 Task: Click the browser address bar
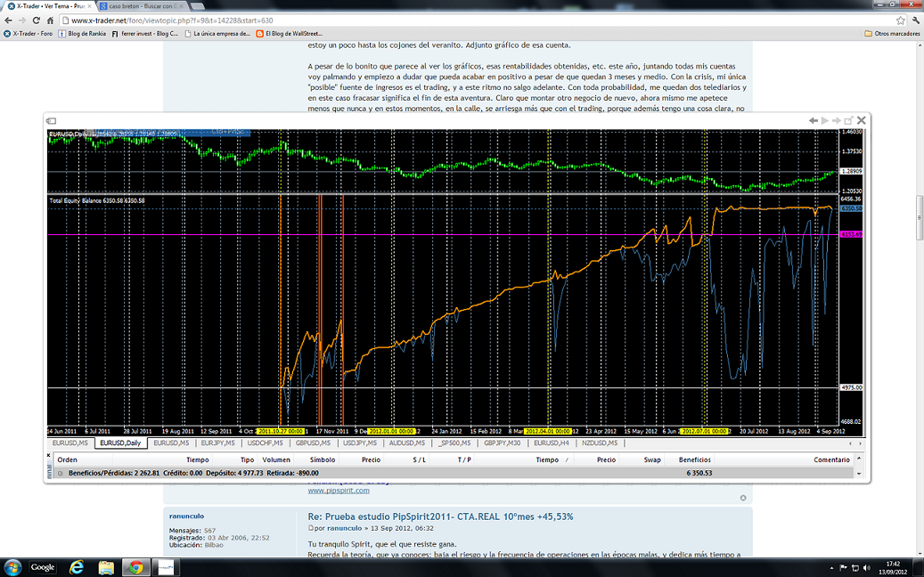pyautogui.click(x=446, y=20)
